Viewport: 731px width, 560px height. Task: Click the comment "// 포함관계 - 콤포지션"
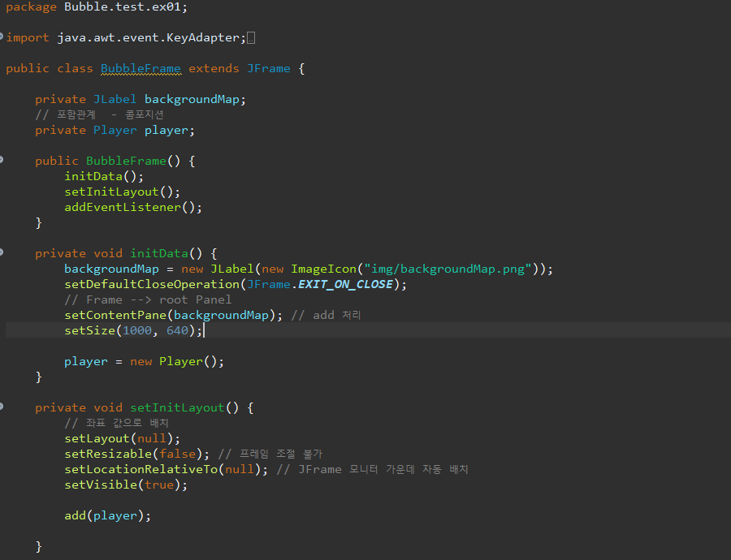pyautogui.click(x=99, y=114)
